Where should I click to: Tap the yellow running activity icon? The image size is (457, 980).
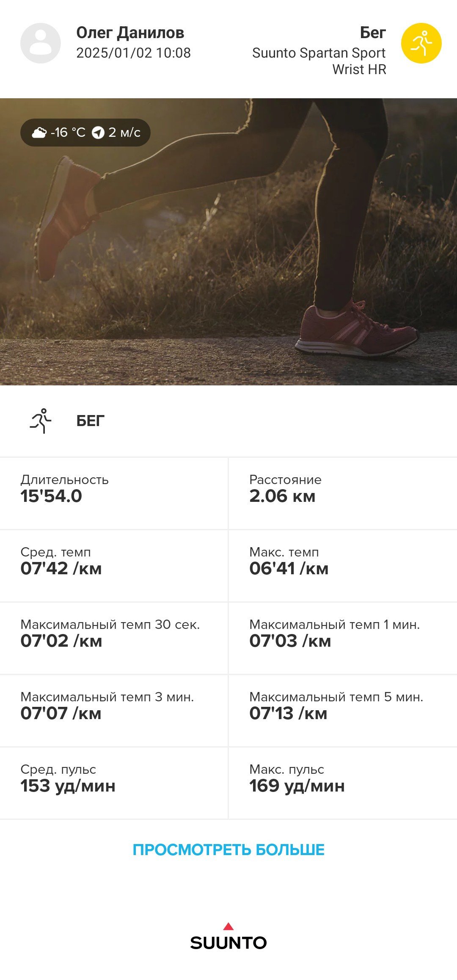[421, 43]
